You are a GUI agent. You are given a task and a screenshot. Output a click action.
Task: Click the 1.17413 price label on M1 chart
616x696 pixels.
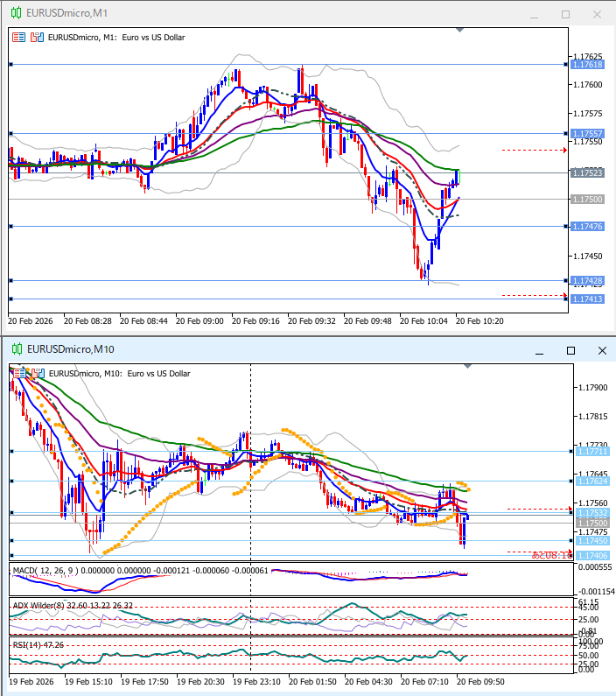[586, 299]
